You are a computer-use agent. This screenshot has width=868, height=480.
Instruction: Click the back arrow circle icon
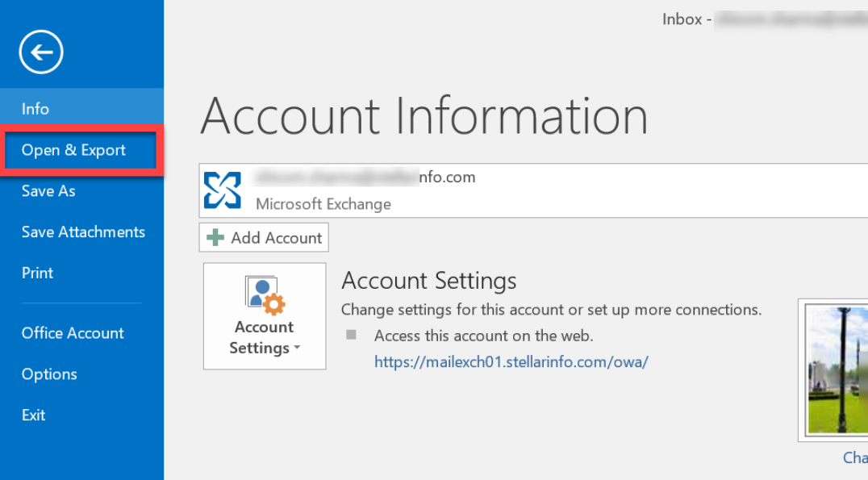click(x=41, y=52)
